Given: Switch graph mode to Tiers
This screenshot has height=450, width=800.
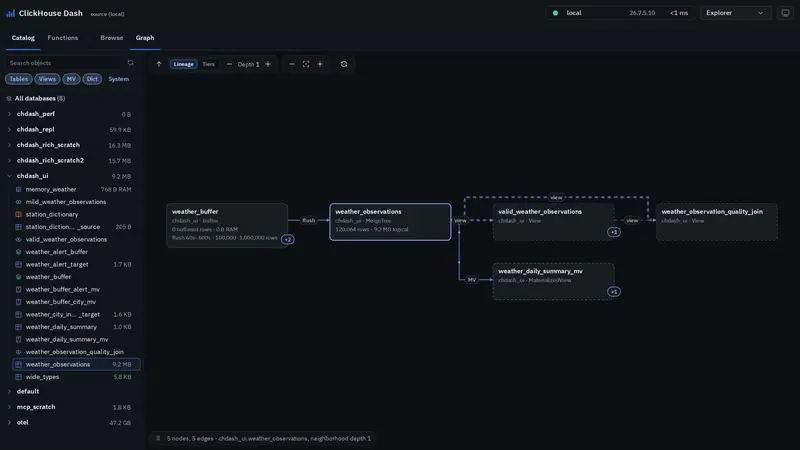Looking at the screenshot, I should [208, 64].
